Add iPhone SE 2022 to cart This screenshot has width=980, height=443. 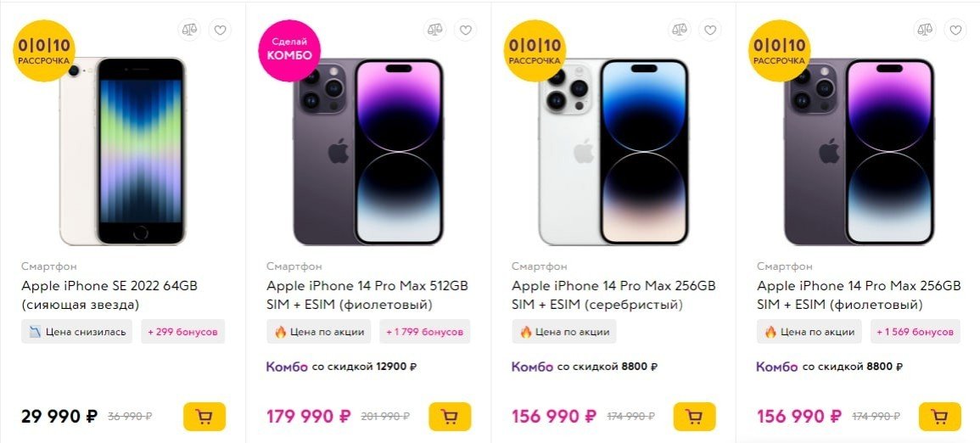(x=204, y=417)
